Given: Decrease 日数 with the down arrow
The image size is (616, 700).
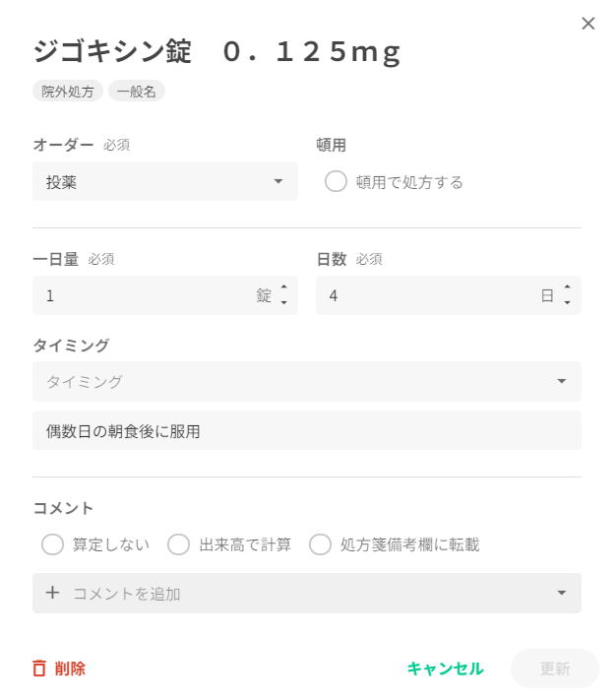Looking at the screenshot, I should (x=567, y=302).
